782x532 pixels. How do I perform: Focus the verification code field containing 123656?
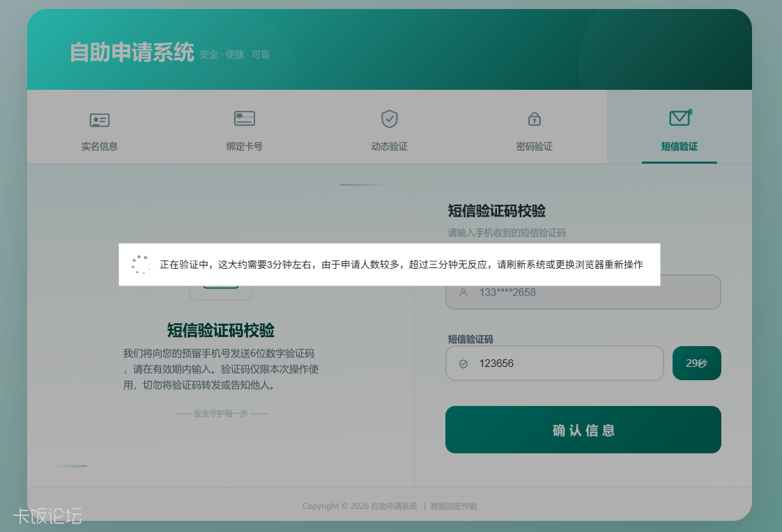click(x=555, y=363)
